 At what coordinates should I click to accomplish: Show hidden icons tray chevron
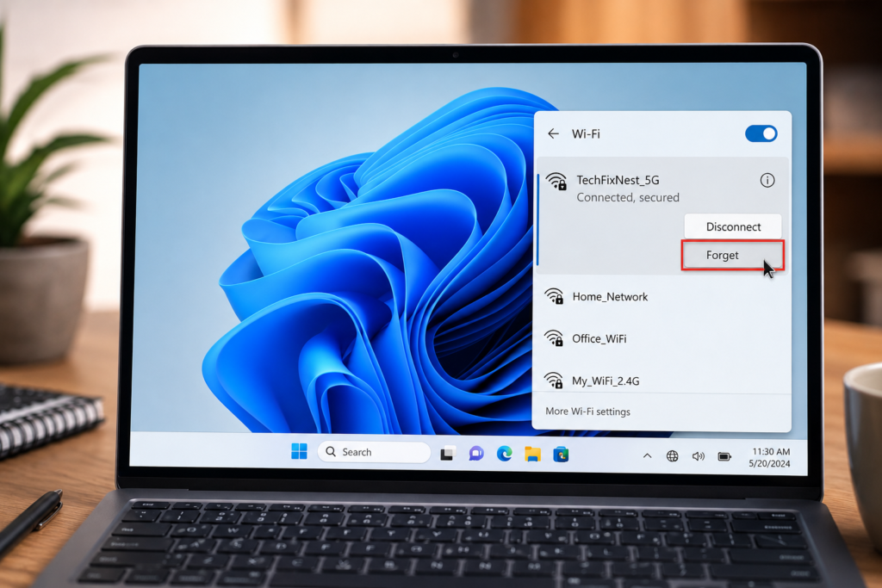(648, 456)
